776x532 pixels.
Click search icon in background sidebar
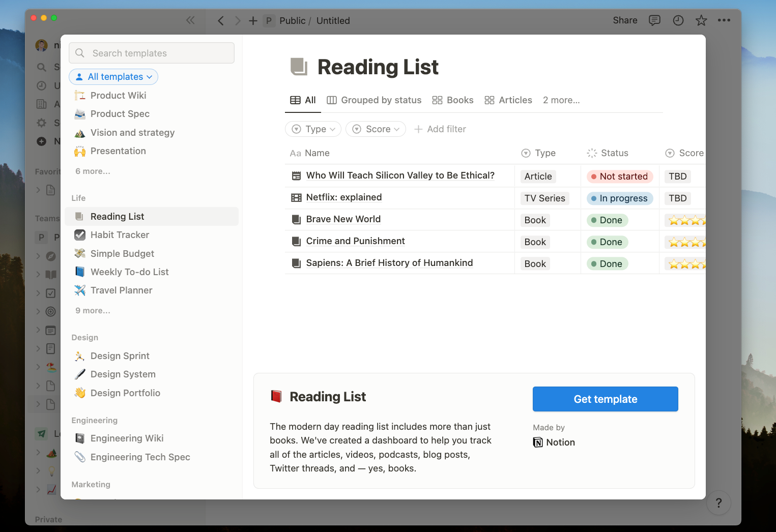point(42,67)
